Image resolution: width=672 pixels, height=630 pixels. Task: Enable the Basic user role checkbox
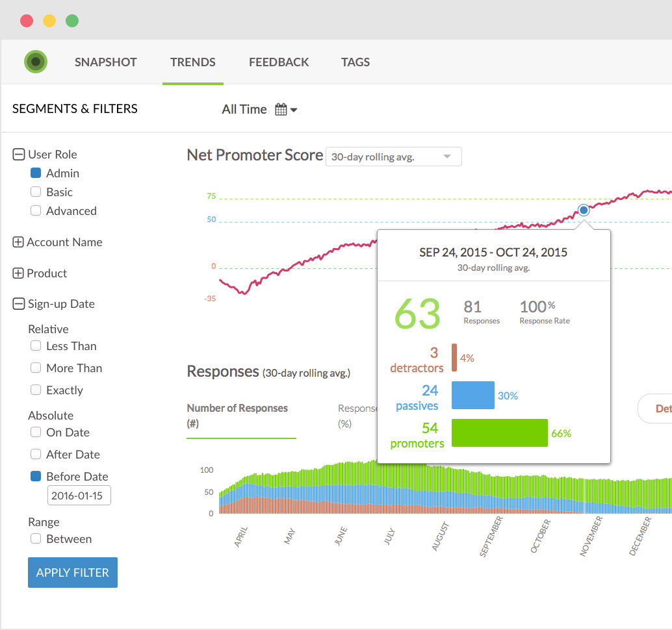coord(36,192)
